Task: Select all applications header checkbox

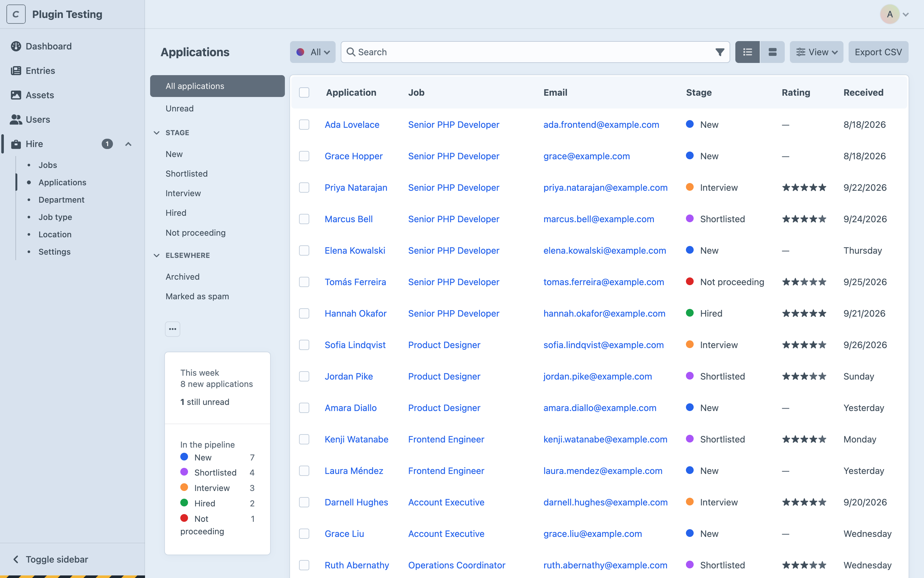Action: pyautogui.click(x=304, y=92)
